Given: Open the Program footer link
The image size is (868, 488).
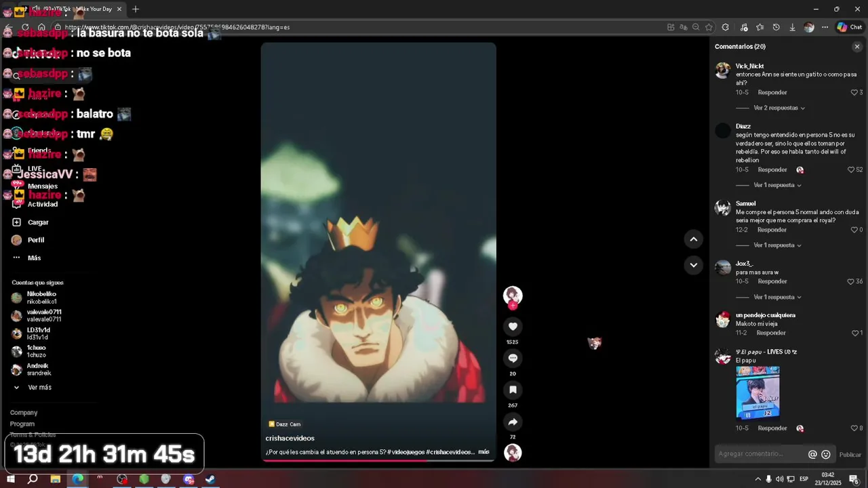Looking at the screenshot, I should 22,424.
